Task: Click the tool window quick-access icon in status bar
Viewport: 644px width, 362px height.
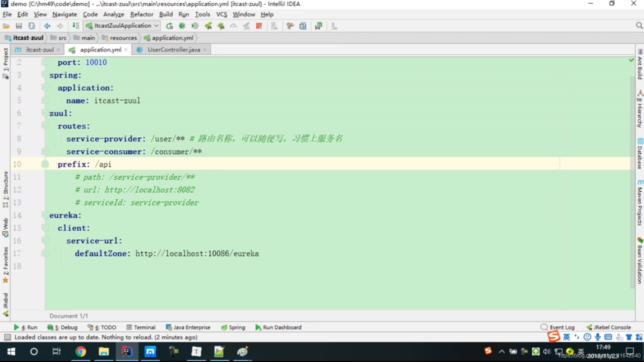Action: (x=7, y=337)
